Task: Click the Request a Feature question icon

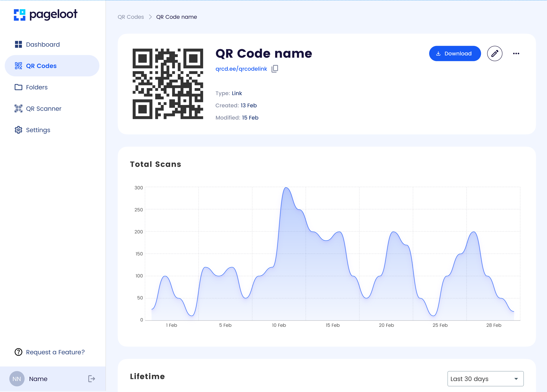Action: pyautogui.click(x=18, y=352)
